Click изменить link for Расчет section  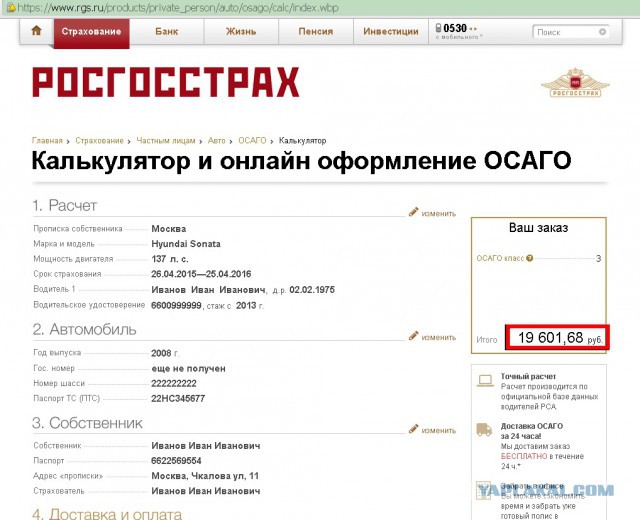tap(438, 213)
